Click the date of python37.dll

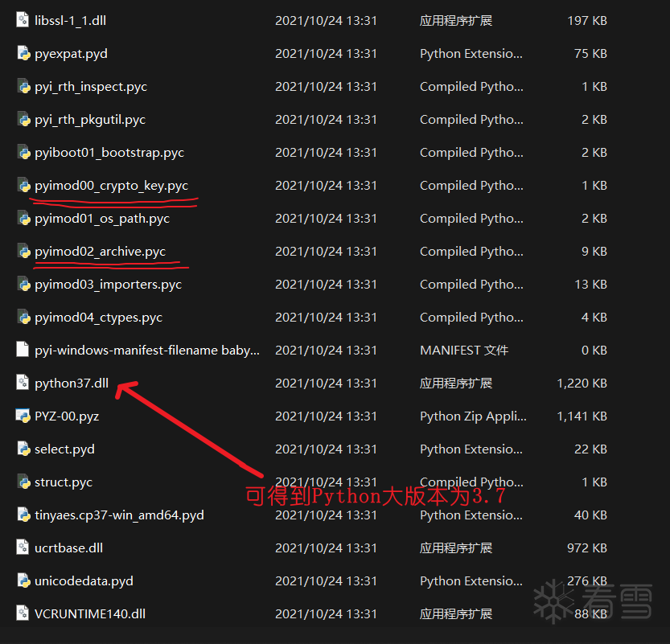[x=326, y=383]
